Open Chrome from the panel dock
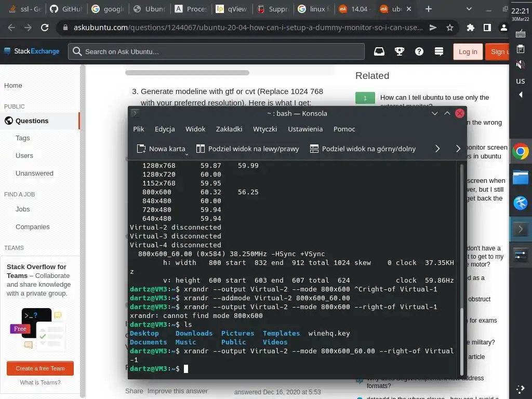The height and width of the screenshot is (399, 532). [521, 151]
